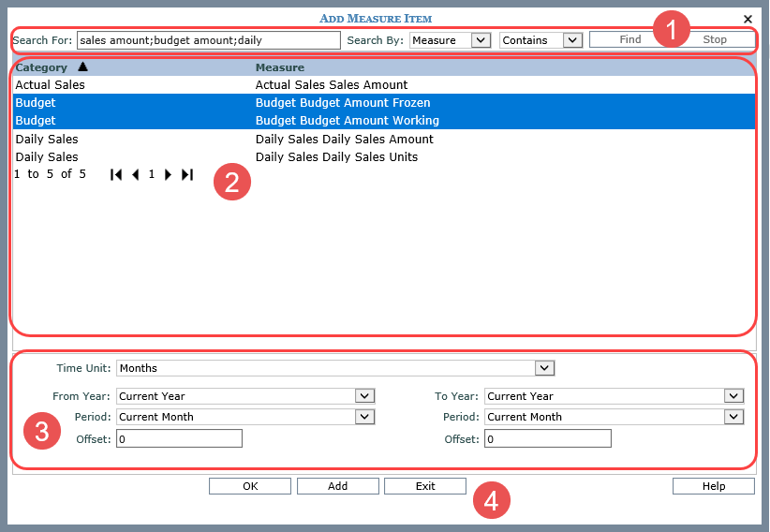Expand the Time Unit Months dropdown
The image size is (770, 532).
[x=544, y=368]
